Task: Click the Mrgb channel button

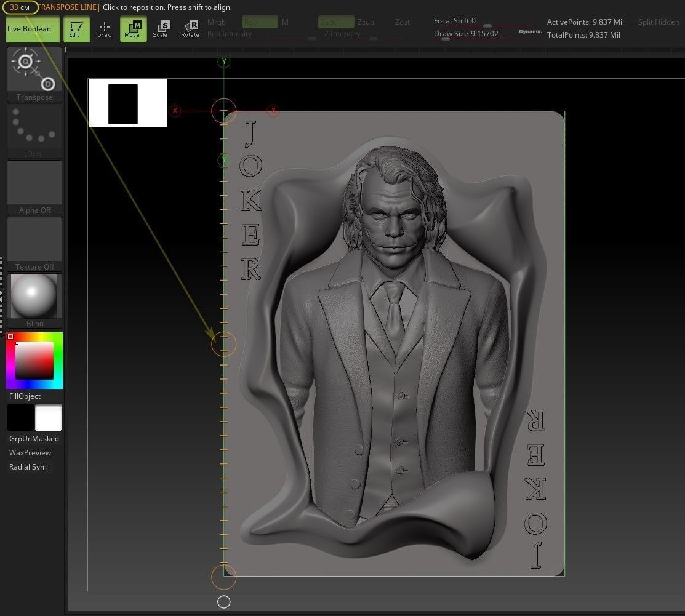Action: [x=216, y=22]
